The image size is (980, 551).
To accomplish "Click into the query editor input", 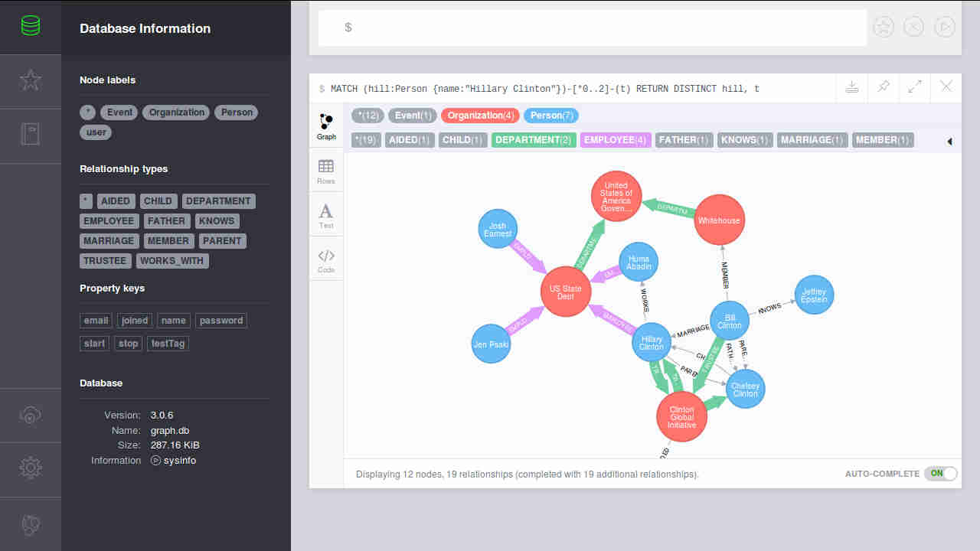I will (x=592, y=28).
